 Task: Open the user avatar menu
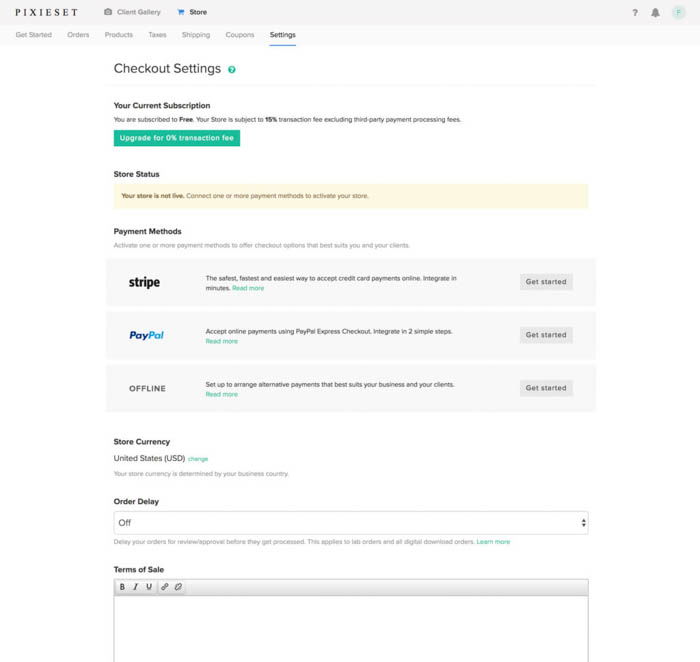coord(678,12)
